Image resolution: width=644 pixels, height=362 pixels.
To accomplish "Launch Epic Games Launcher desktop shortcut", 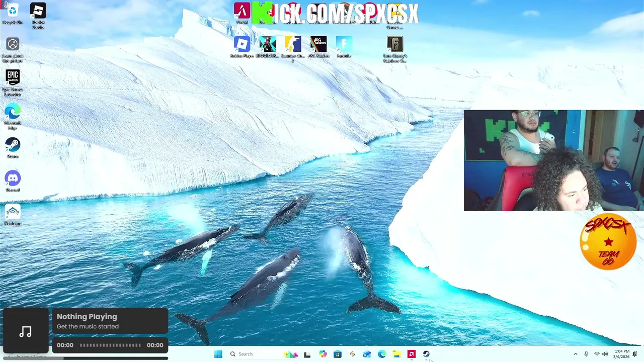I will click(x=13, y=83).
